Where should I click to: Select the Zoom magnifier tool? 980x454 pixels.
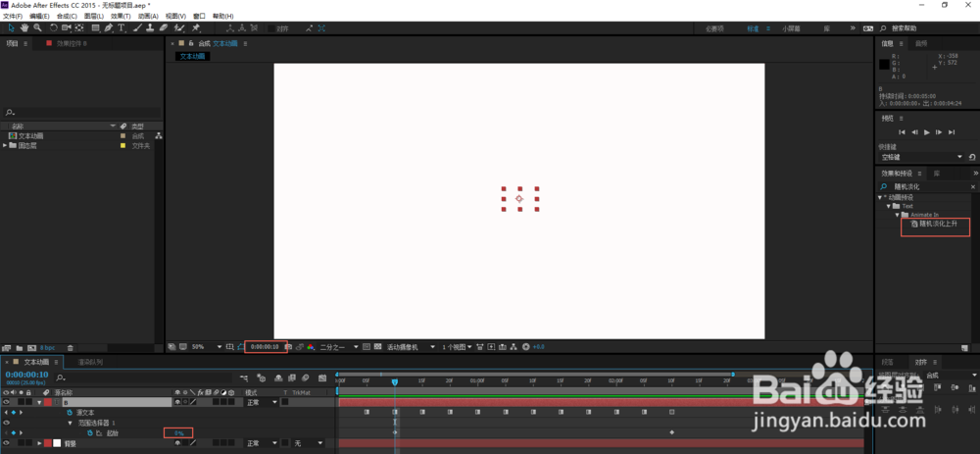click(x=37, y=28)
